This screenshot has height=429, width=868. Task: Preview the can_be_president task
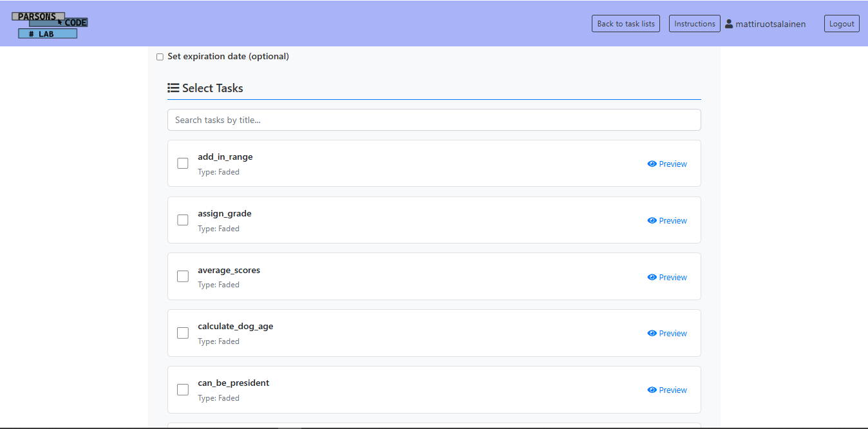click(672, 390)
